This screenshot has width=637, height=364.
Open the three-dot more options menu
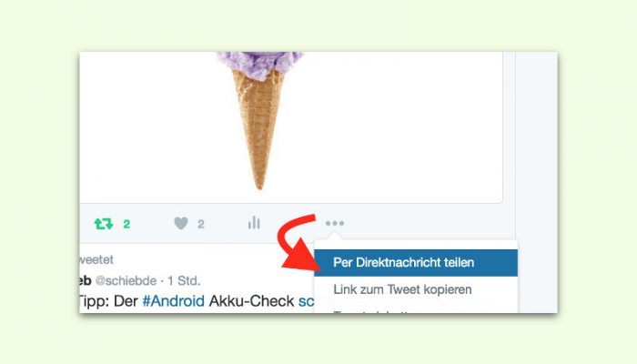[335, 223]
